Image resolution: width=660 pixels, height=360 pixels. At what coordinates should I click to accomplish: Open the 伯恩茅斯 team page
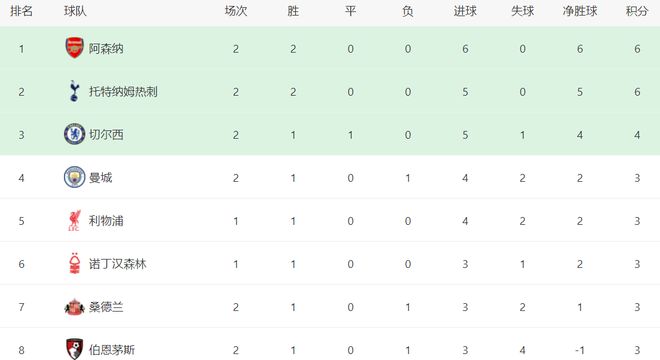(112, 350)
